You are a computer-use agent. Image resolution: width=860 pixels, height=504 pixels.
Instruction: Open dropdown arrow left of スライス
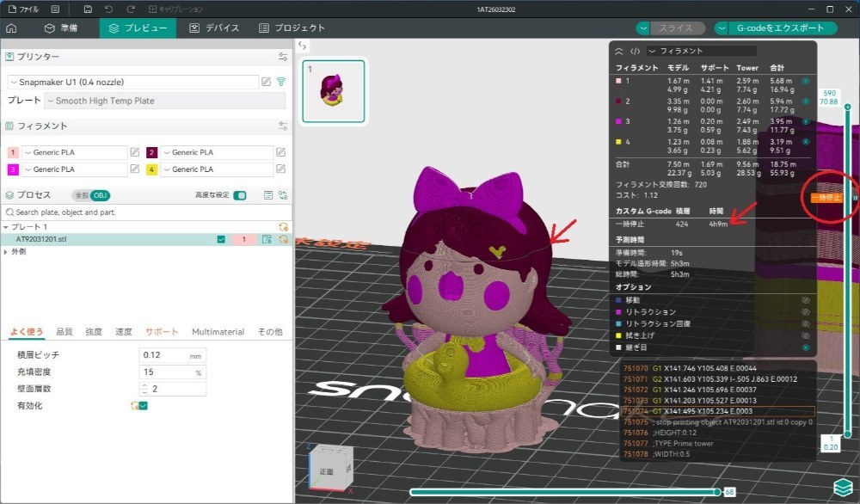(x=643, y=28)
